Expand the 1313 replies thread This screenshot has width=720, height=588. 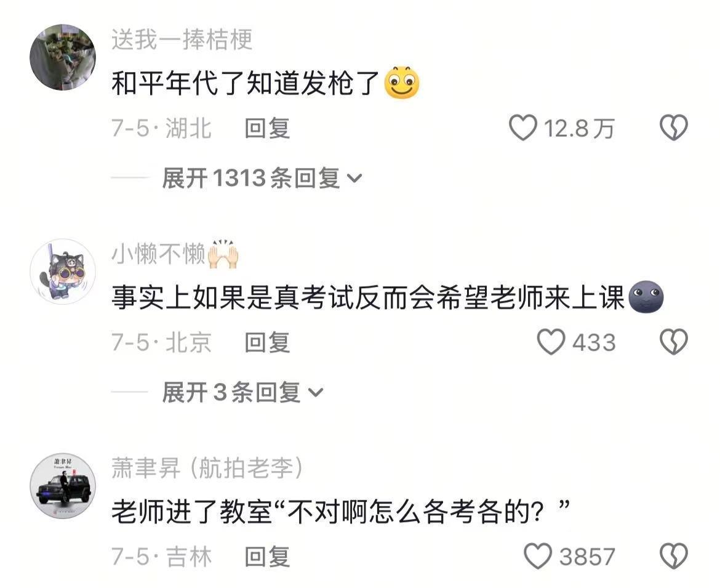pyautogui.click(x=262, y=178)
